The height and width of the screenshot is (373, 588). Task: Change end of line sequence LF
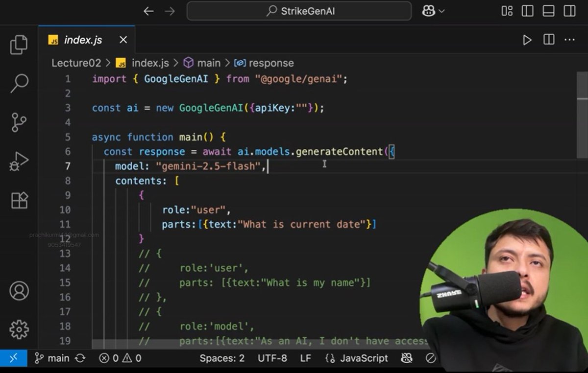click(x=306, y=358)
